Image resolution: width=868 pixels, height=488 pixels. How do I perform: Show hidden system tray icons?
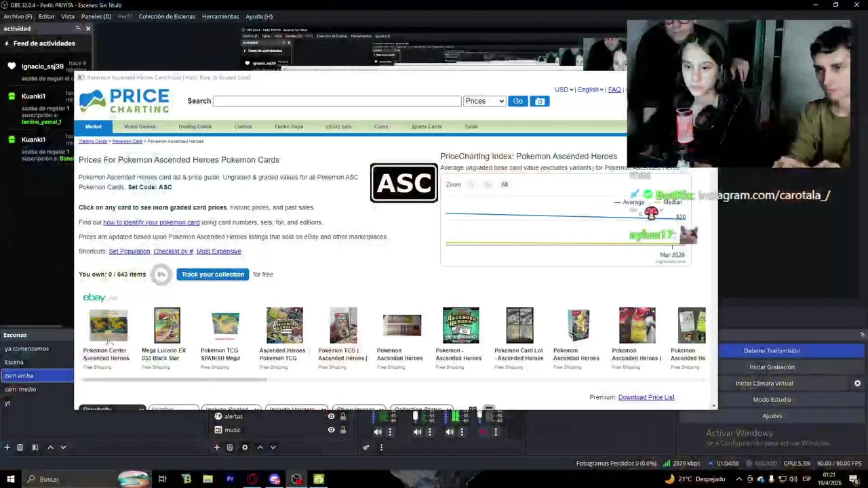tap(740, 479)
